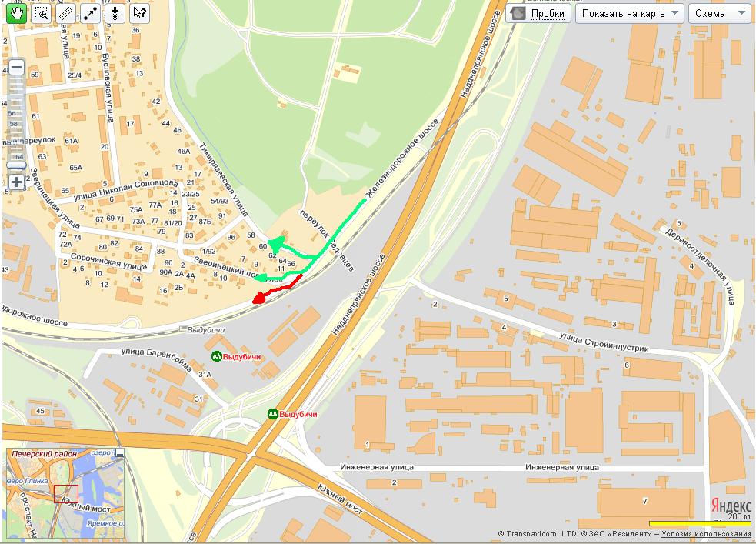Viewport: 756px width, 544px height.
Task: Zoom out with the minus button
Action: pyautogui.click(x=16, y=67)
